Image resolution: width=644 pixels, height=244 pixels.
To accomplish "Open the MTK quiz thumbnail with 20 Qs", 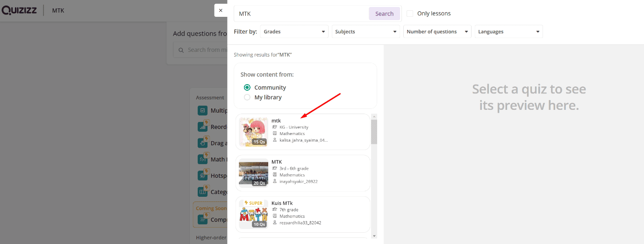I will (x=253, y=173).
